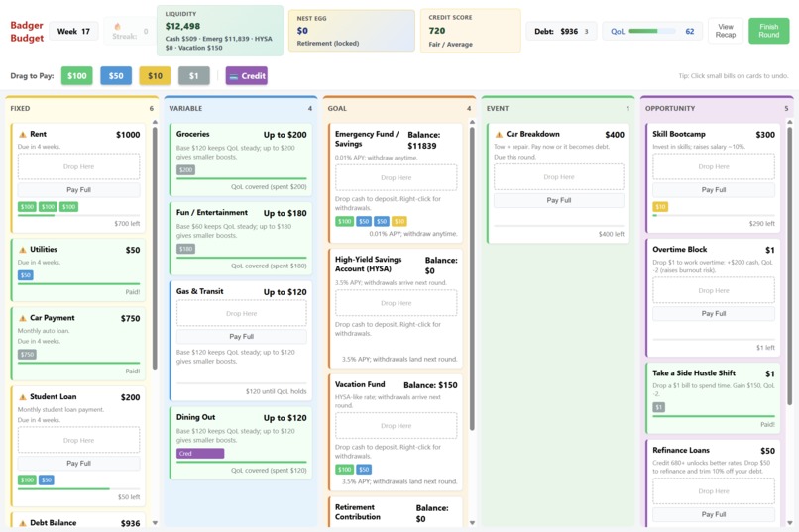The image size is (799, 532).
Task: Click the HYSA Drop Here zone
Action: tap(396, 303)
